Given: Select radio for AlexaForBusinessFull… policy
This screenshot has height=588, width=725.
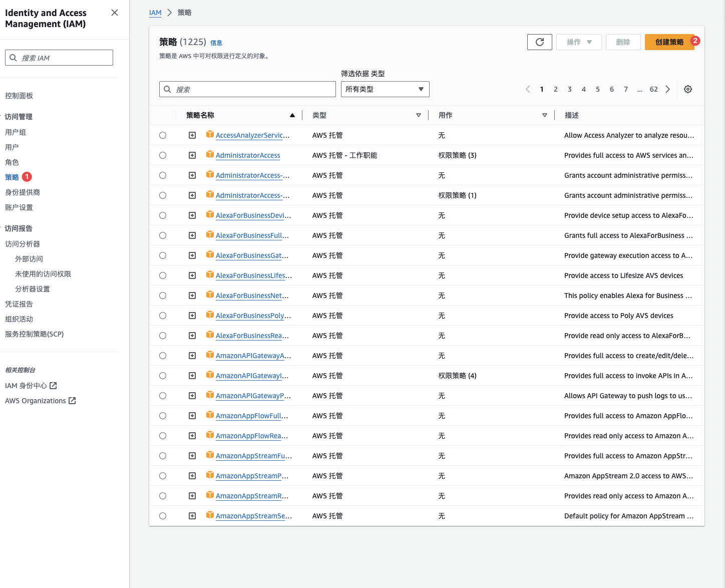Looking at the screenshot, I should pyautogui.click(x=163, y=235).
